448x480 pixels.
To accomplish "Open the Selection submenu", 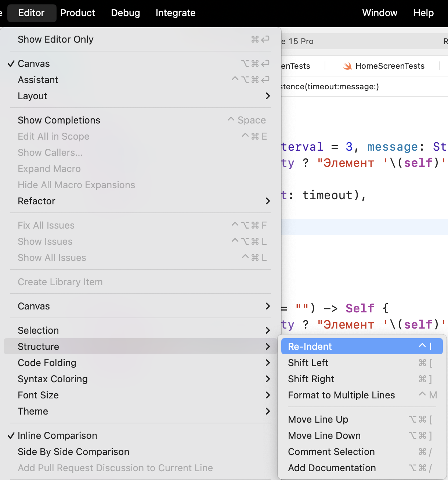I will pos(38,330).
